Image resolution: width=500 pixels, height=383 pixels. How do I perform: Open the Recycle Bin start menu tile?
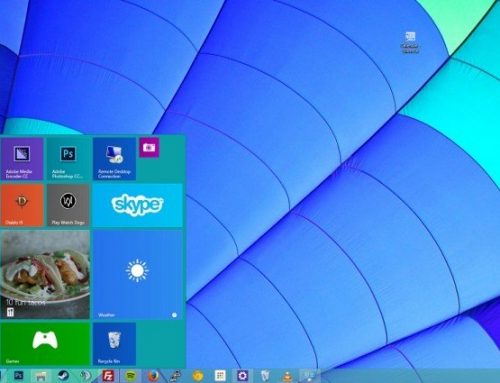pyautogui.click(x=114, y=344)
